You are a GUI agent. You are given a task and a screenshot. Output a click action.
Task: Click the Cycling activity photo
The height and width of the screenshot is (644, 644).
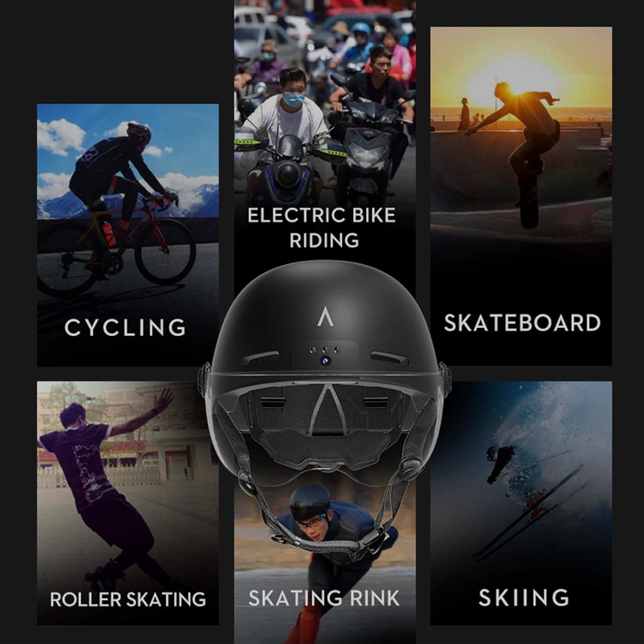point(128,235)
